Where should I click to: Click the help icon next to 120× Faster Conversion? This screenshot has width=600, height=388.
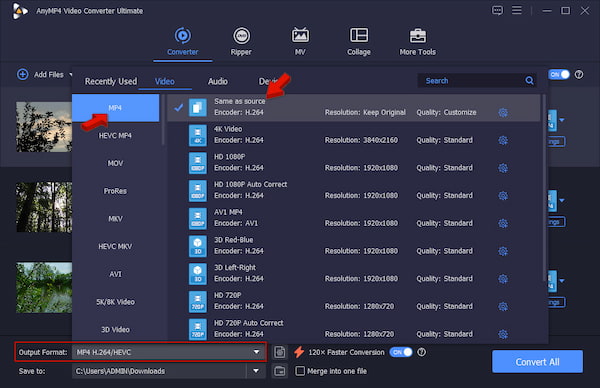(x=421, y=352)
